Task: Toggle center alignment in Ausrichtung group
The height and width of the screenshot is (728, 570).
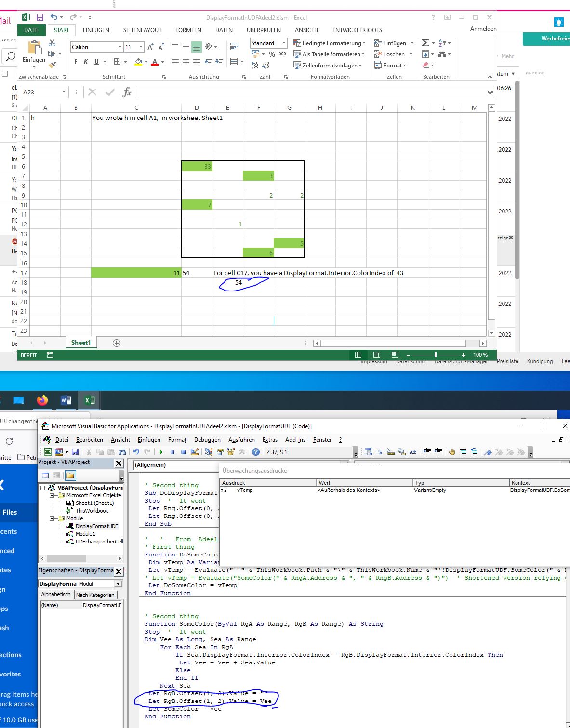Action: [x=186, y=62]
